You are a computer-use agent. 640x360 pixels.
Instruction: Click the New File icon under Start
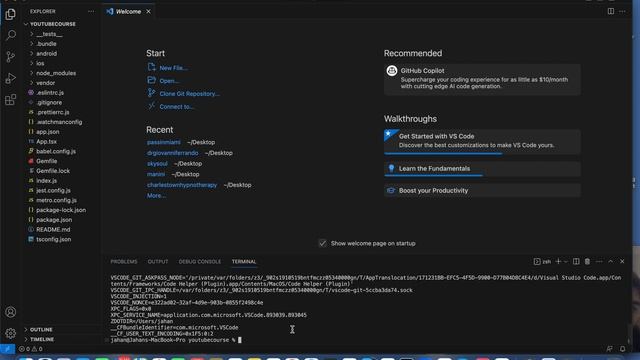coord(151,67)
